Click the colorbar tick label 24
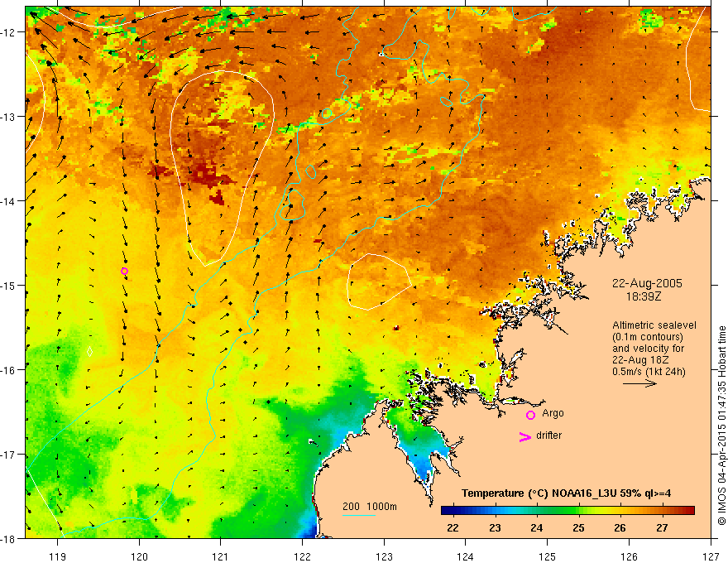 tap(537, 527)
